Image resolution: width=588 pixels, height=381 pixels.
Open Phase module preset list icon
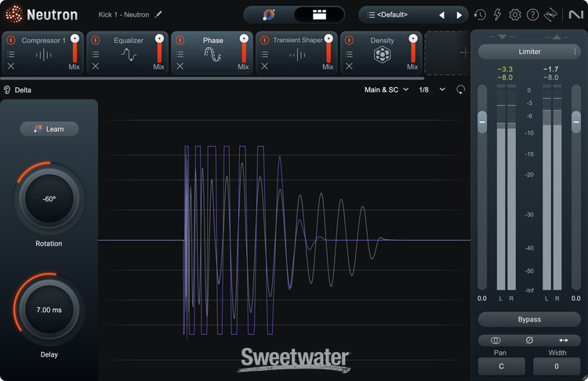(x=180, y=54)
